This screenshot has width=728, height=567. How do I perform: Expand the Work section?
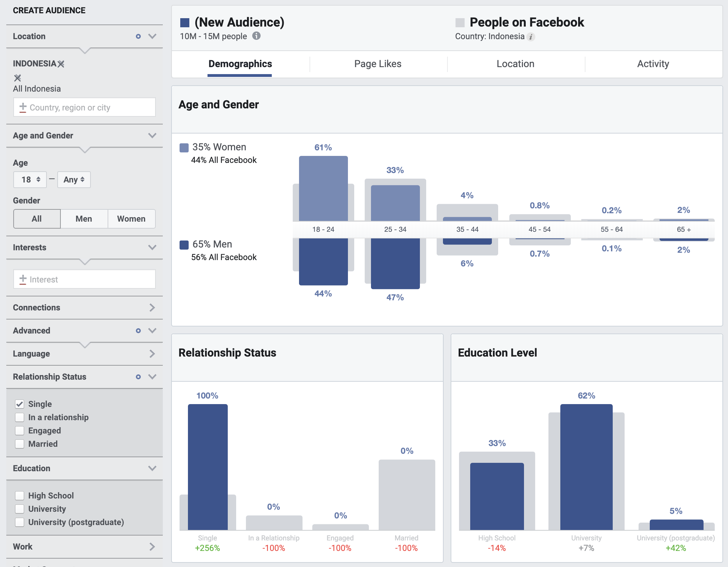coord(152,547)
